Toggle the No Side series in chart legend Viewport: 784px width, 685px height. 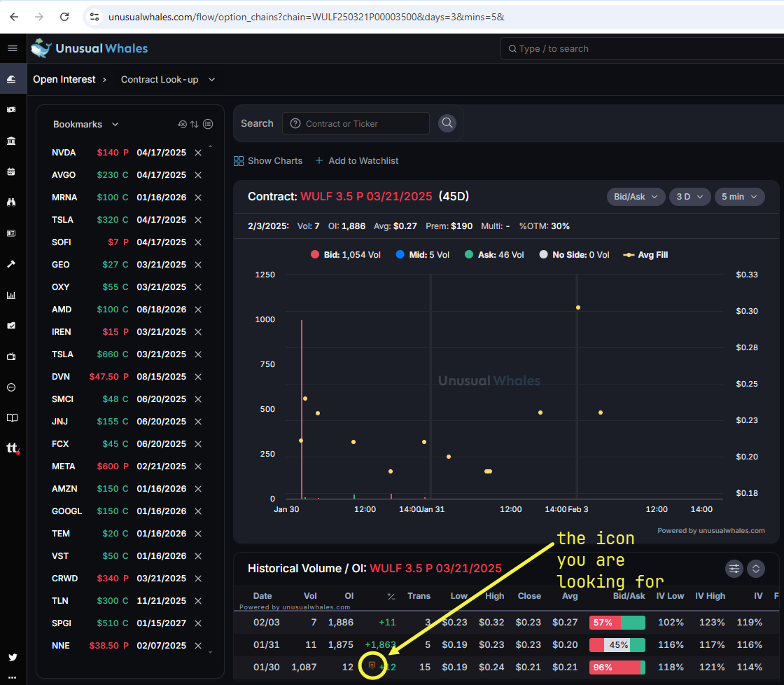(x=574, y=255)
